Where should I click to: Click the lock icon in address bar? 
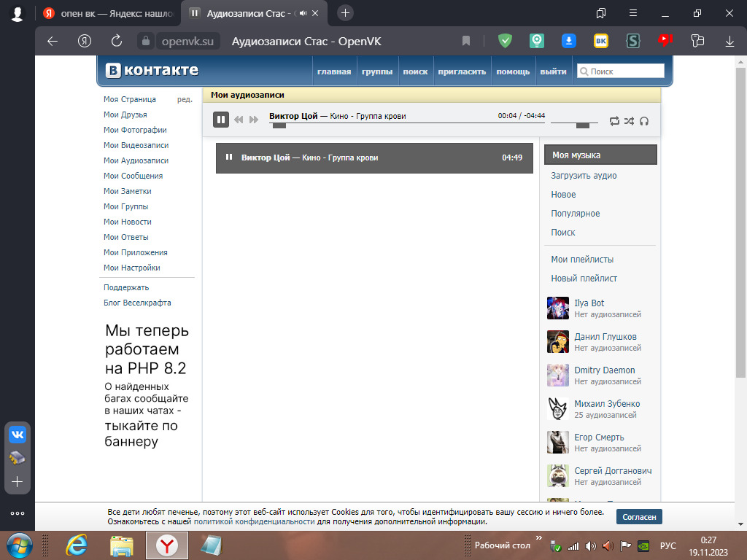[x=146, y=41]
